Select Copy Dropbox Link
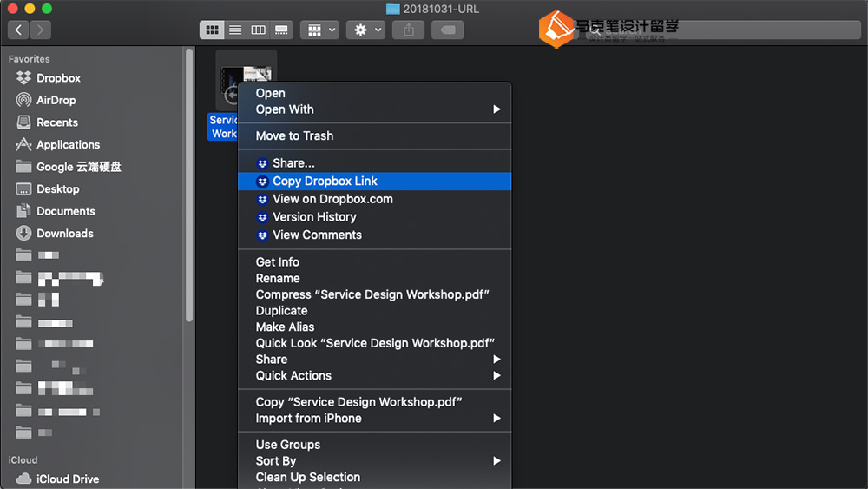 point(374,181)
